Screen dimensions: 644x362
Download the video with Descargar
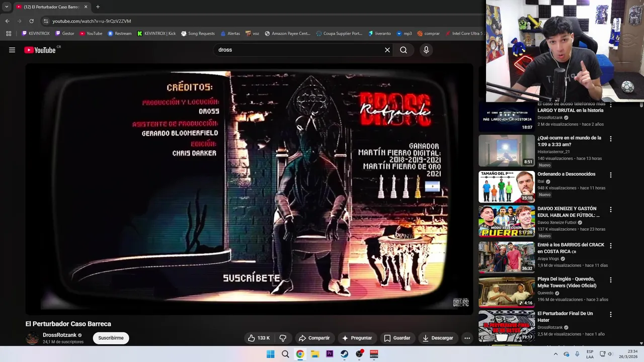tap(438, 338)
